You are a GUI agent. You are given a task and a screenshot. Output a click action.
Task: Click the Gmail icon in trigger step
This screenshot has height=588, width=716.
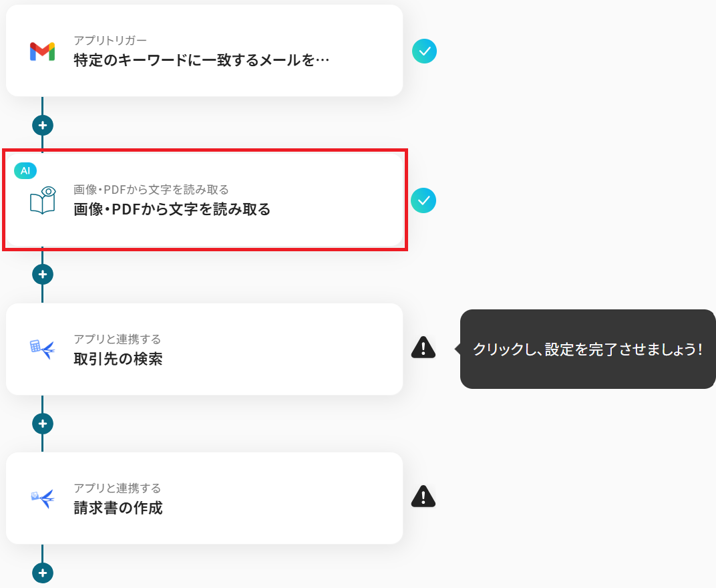tap(42, 51)
